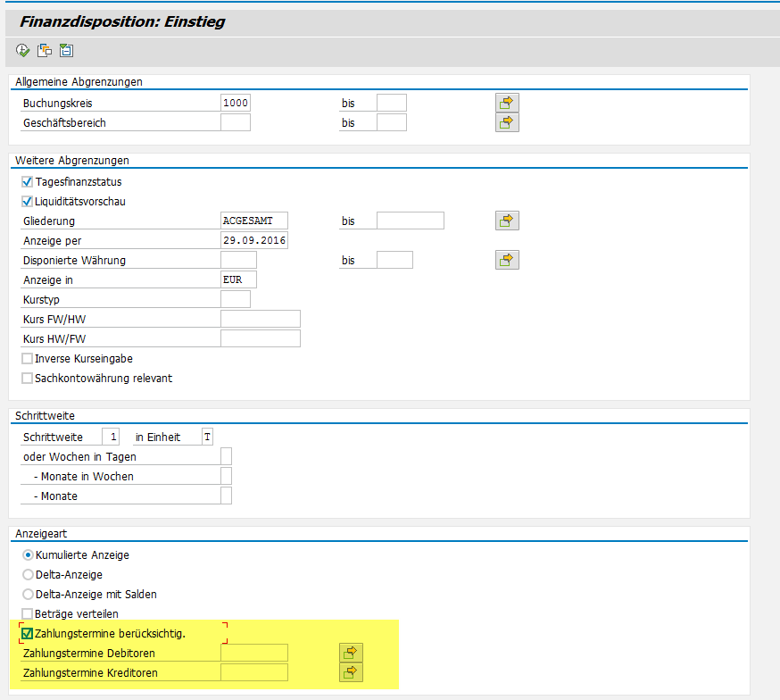780x700 pixels.
Task: Click the Buchungskreis field containing 1000
Action: (x=236, y=103)
